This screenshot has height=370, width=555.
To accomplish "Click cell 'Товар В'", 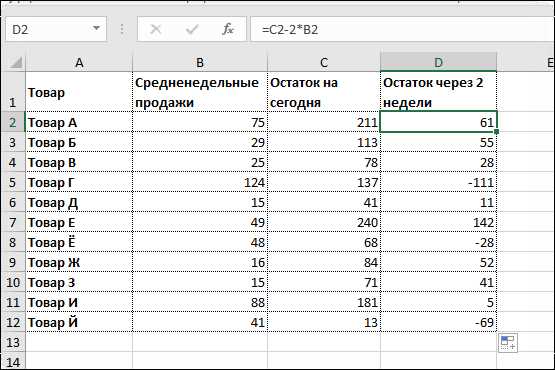I will point(79,162).
